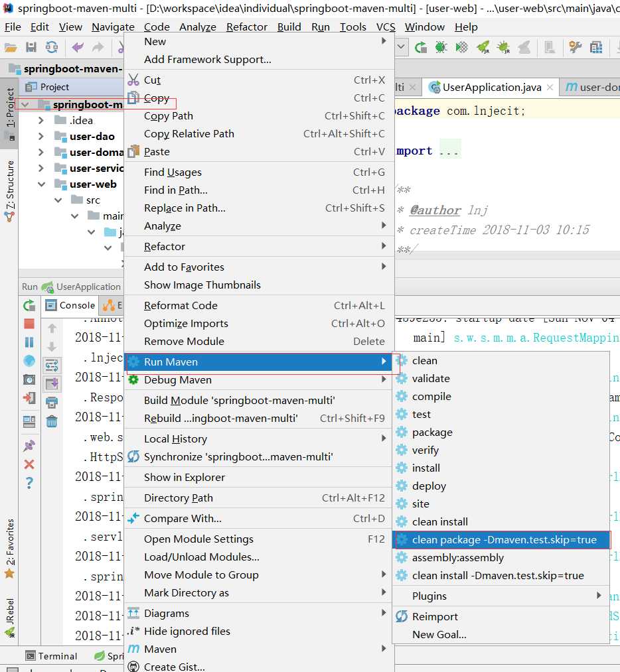
Task: Click the restore layout icon in Run panel
Action: pos(29,422)
